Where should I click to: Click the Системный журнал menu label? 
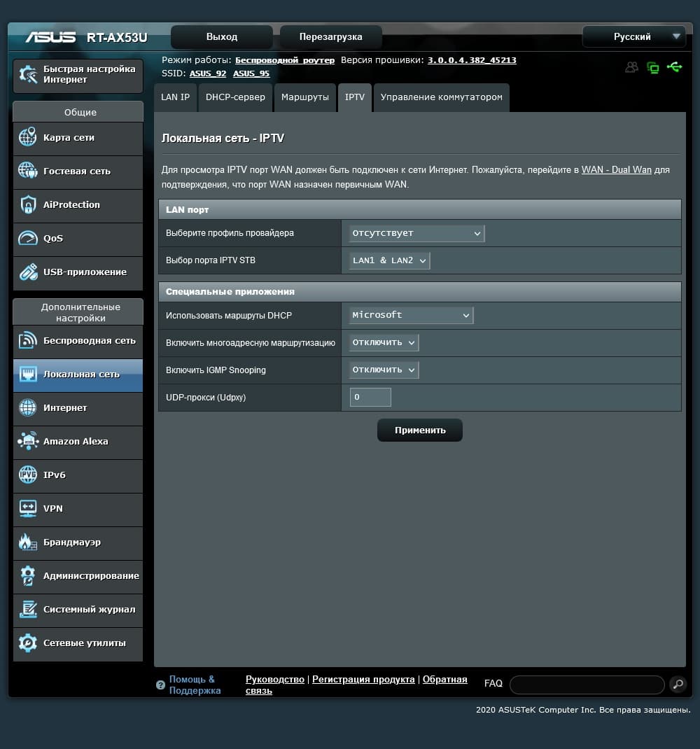[90, 610]
